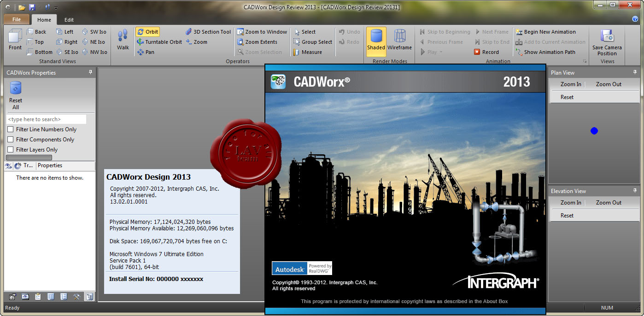
Task: Unpin the Plan View panel
Action: (x=635, y=72)
